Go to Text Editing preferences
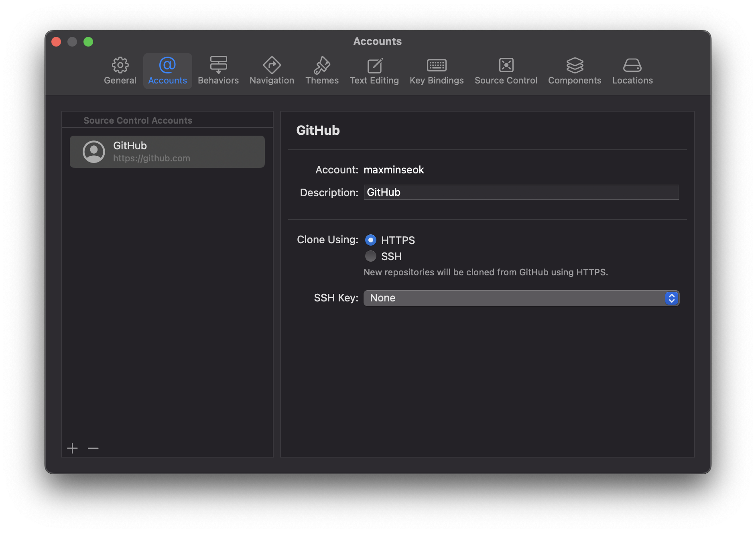 [x=374, y=71]
